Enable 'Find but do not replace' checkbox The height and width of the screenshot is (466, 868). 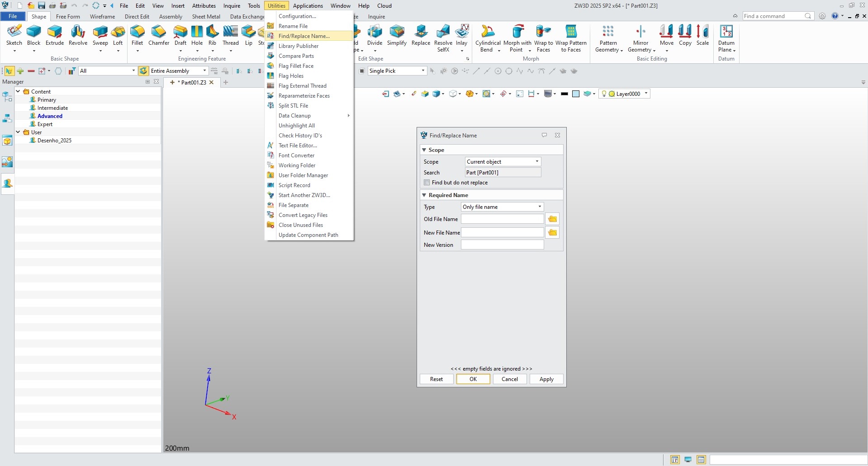pos(427,183)
